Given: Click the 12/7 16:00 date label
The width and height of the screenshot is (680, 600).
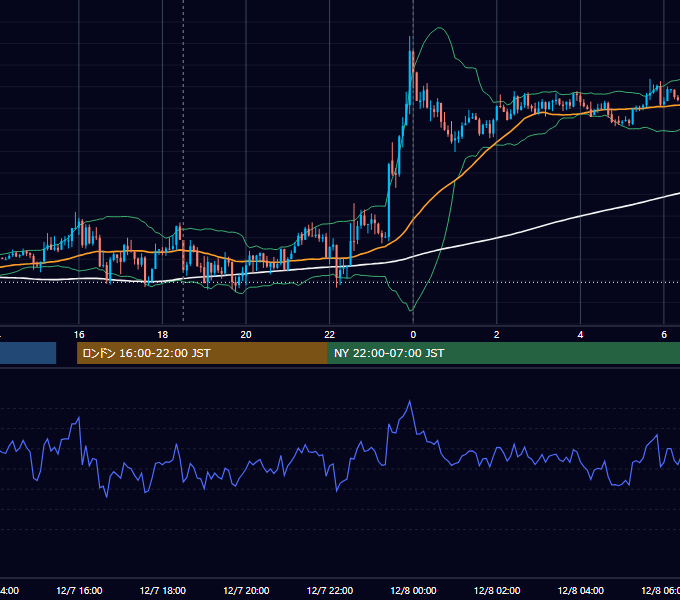Looking at the screenshot, I should pos(79,591).
